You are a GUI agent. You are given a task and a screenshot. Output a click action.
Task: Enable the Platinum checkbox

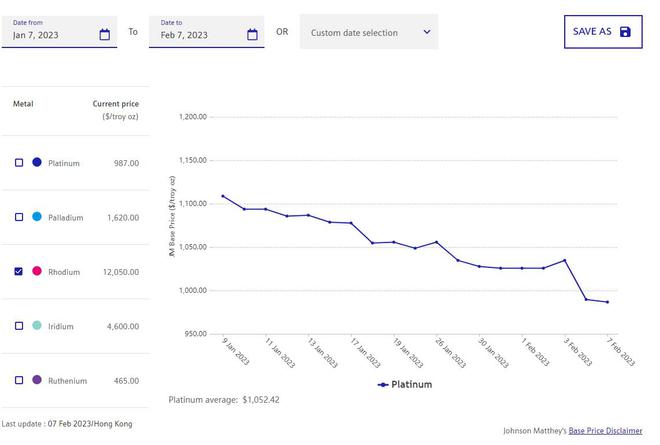(x=19, y=162)
